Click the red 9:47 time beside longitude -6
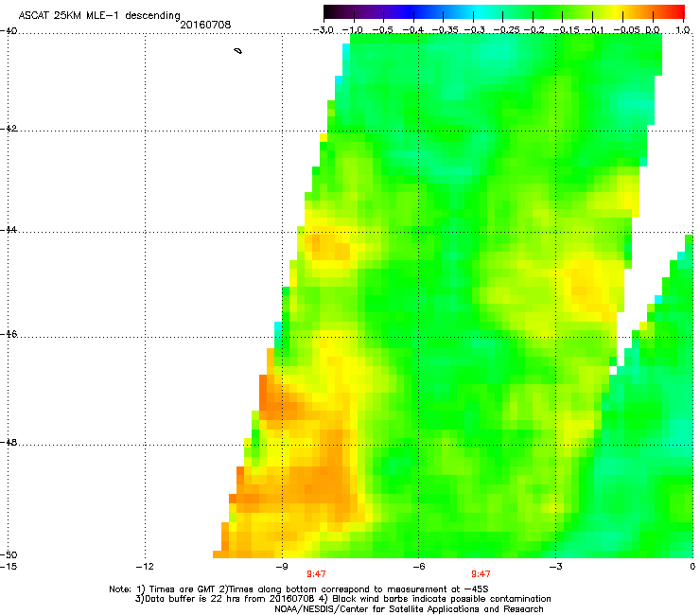Viewport: 700px width, 615px height. tap(481, 574)
